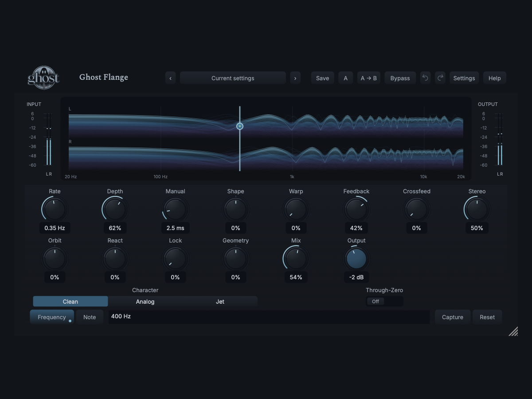Click the 0% Orbit value field
Screen dimensions: 532x399
[x=55, y=277]
